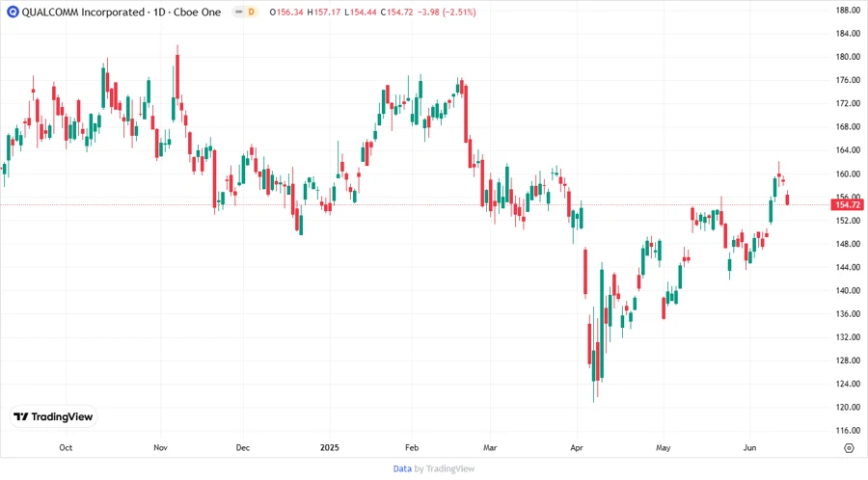Click the Dec label on time axis

tap(242, 447)
